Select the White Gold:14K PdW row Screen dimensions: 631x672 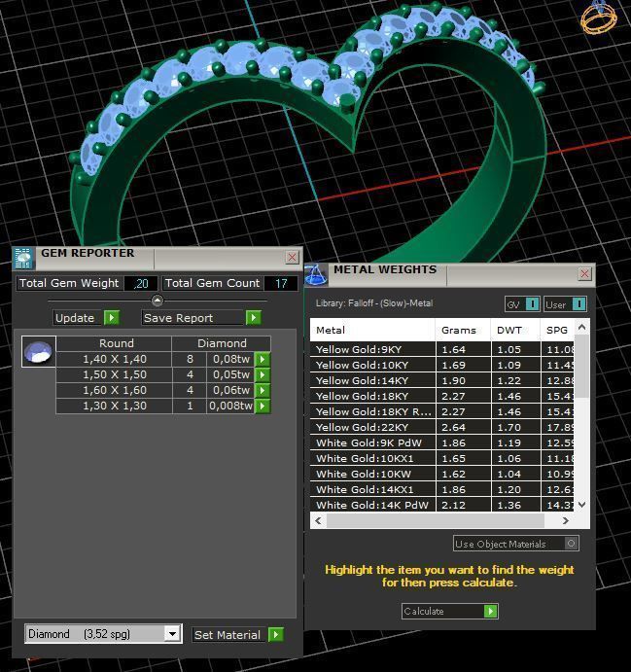tap(441, 505)
